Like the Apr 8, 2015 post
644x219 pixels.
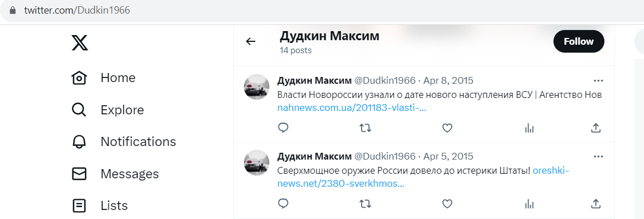point(447,128)
